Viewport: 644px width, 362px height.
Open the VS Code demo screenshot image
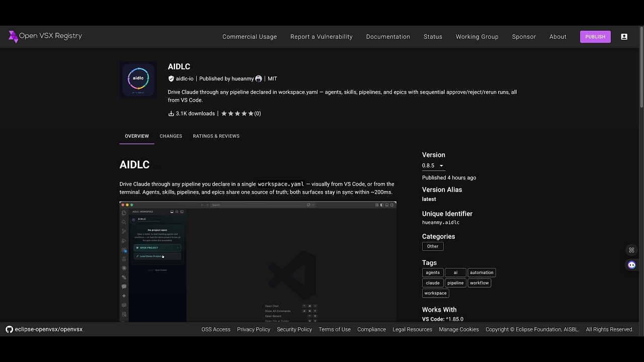pyautogui.click(x=258, y=261)
